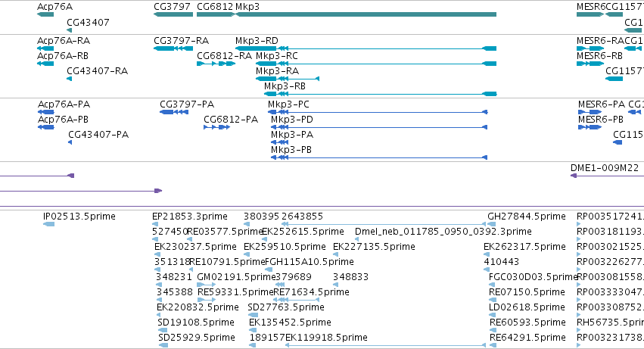Select the MESR6-PB protein feature
Viewport: 644px width, 349px height.
pyautogui.click(x=590, y=127)
